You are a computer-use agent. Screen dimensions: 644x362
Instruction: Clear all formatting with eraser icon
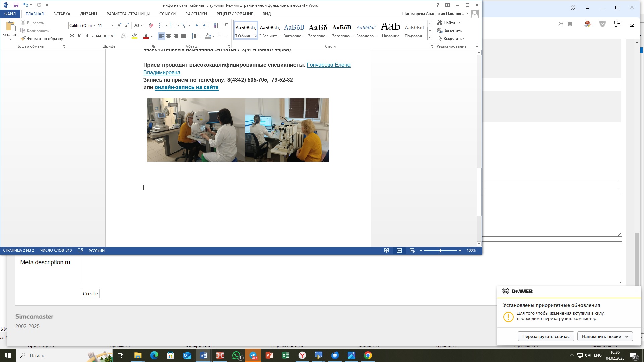[151, 26]
